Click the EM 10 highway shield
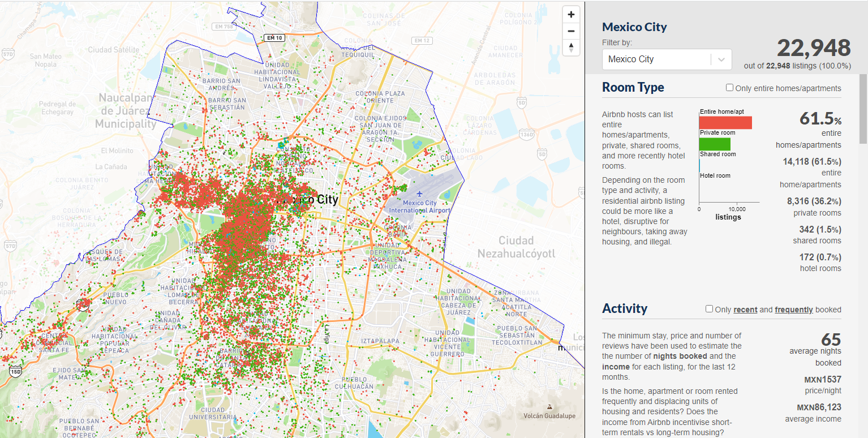Screen dimensions: 868x438 [x=272, y=38]
